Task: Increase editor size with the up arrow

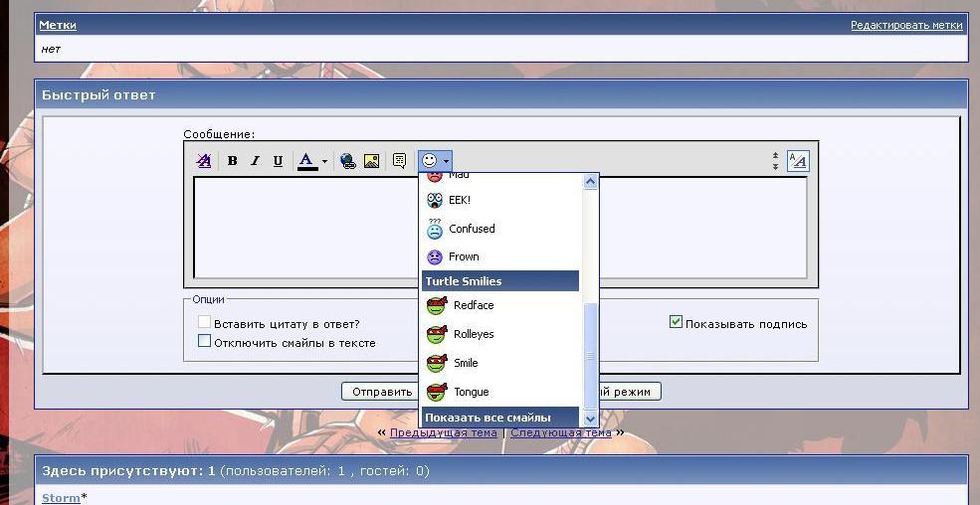Action: point(775,155)
